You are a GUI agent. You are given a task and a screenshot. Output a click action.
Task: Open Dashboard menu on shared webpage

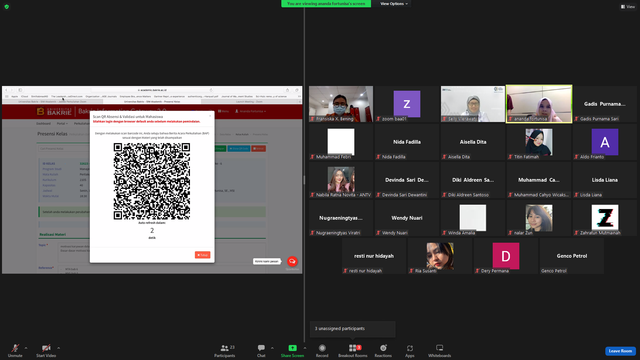click(44, 123)
